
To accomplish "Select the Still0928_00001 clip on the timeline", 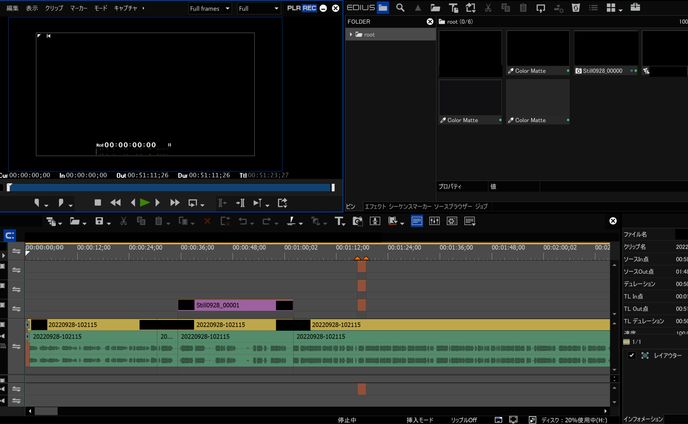I will 236,305.
